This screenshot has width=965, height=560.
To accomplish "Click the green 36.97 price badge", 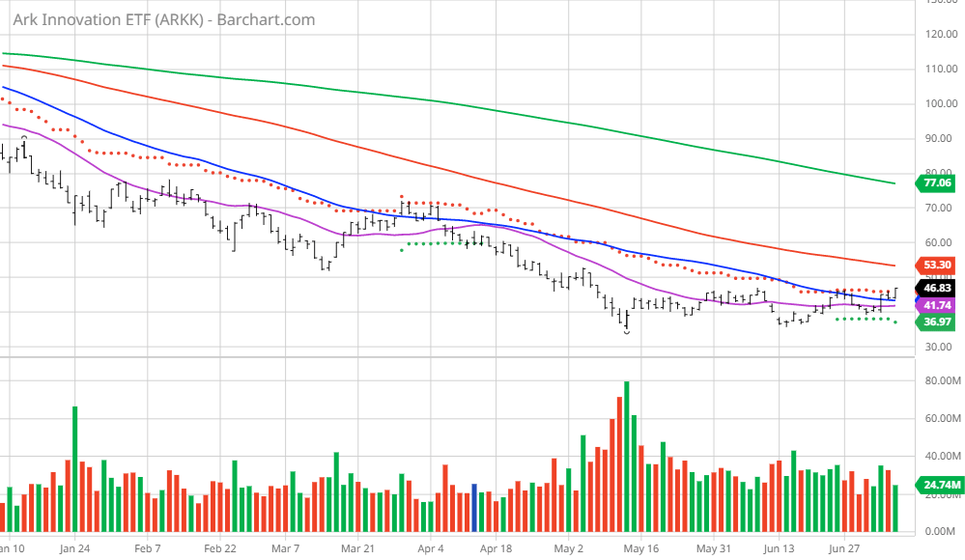I will pyautogui.click(x=936, y=322).
